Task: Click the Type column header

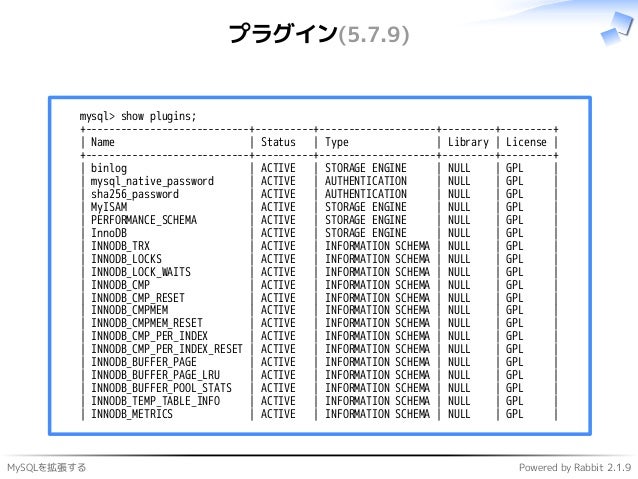Action: pyautogui.click(x=336, y=142)
